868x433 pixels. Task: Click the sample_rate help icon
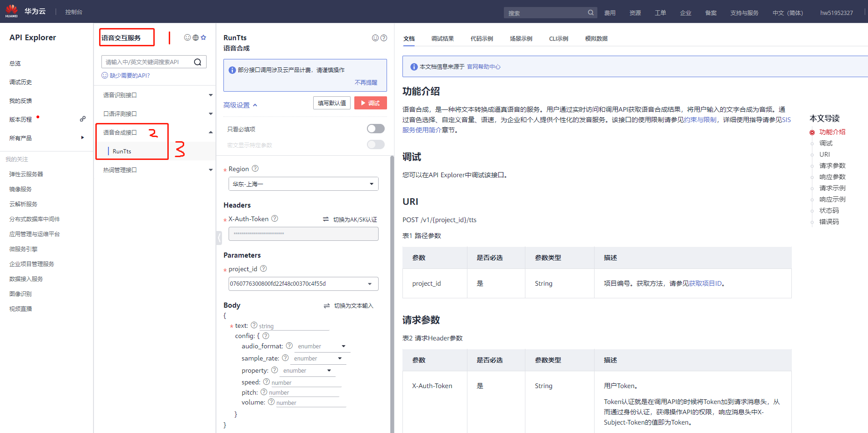(x=286, y=358)
